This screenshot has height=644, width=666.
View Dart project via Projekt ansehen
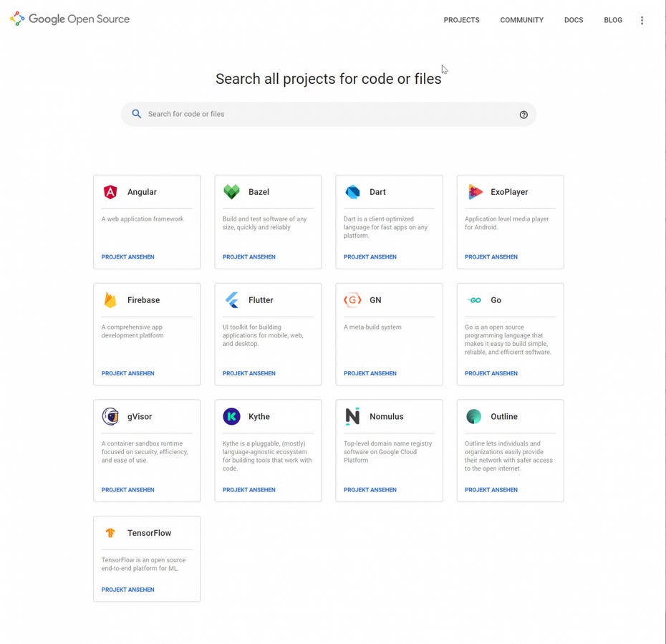pos(370,257)
